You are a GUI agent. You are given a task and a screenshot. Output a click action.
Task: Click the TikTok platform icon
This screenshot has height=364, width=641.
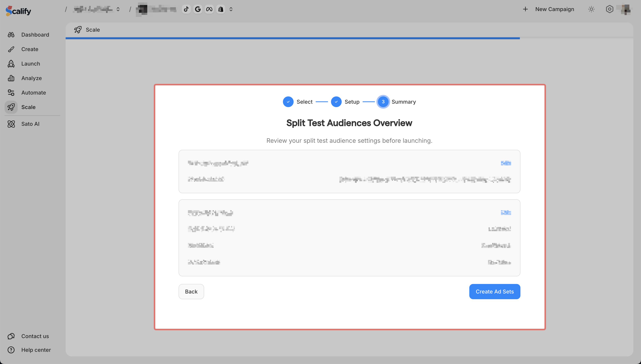186,9
